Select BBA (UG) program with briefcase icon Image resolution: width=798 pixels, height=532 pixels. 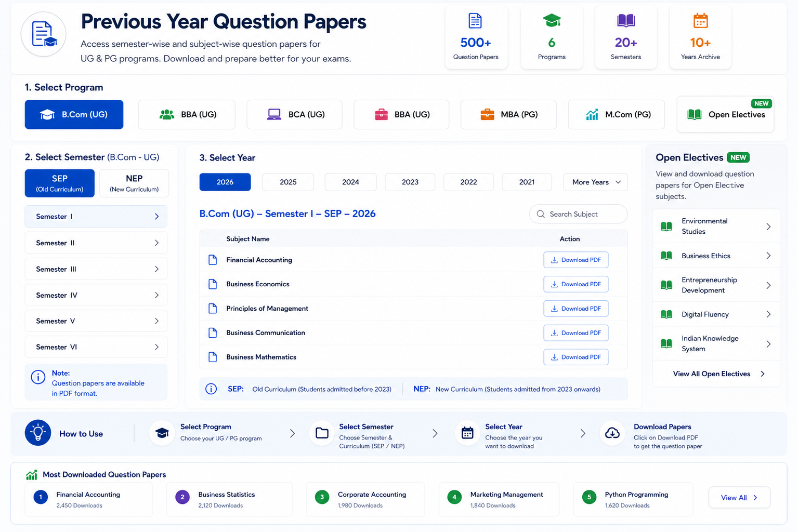coord(401,114)
